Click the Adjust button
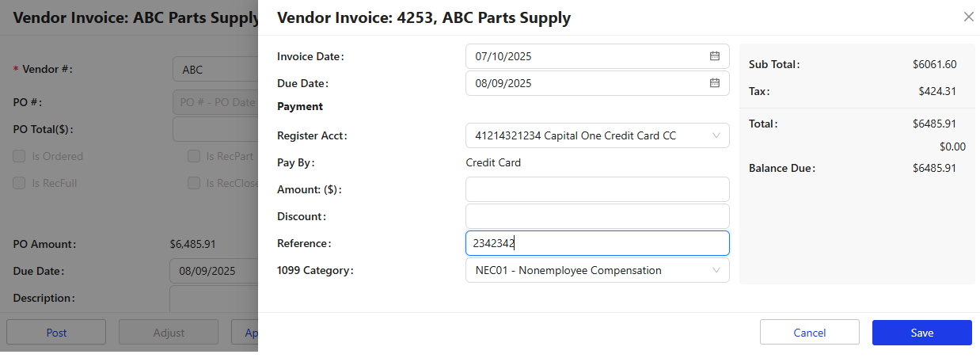Viewport: 980px width, 358px height. tap(169, 333)
